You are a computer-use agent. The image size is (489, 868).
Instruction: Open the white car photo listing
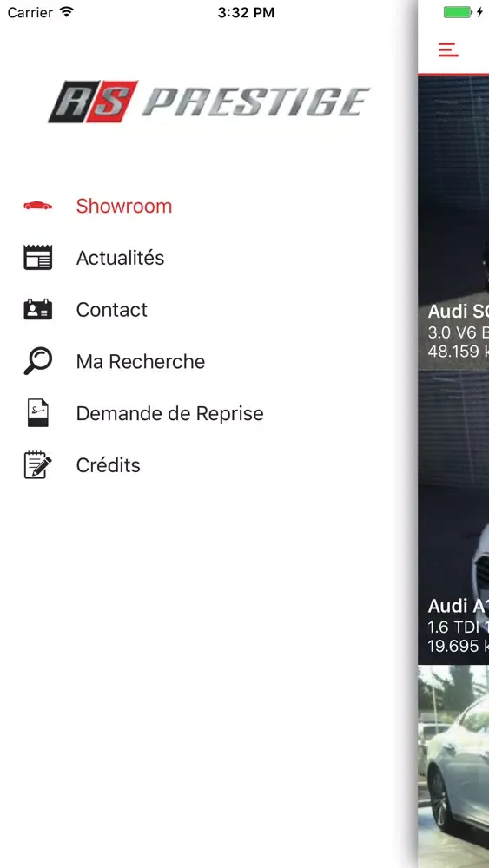pos(453,766)
